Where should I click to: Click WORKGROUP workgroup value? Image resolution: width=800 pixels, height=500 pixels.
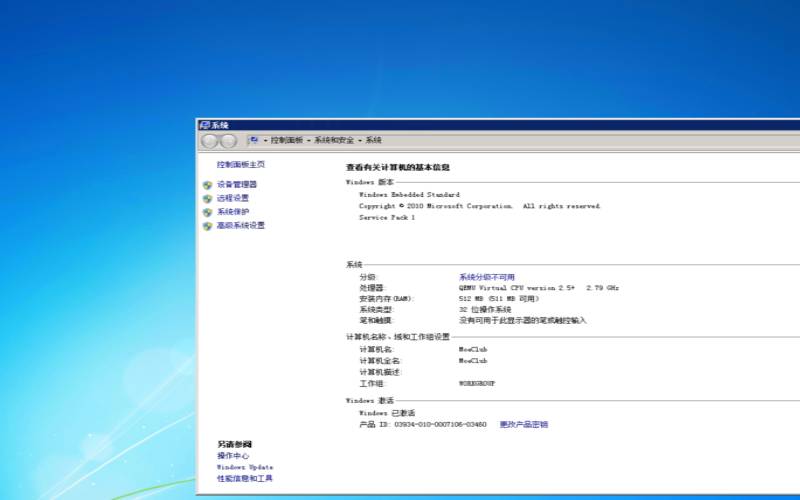coord(477,383)
